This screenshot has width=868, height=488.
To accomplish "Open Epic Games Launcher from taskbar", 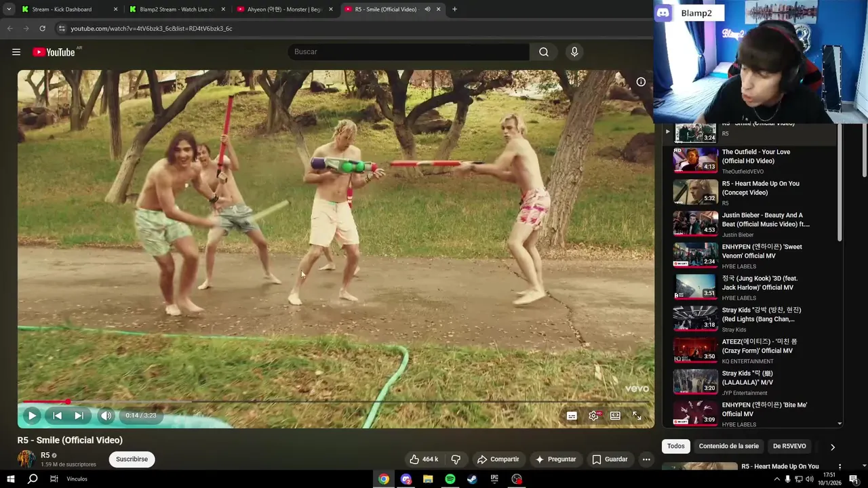I will pos(494,479).
